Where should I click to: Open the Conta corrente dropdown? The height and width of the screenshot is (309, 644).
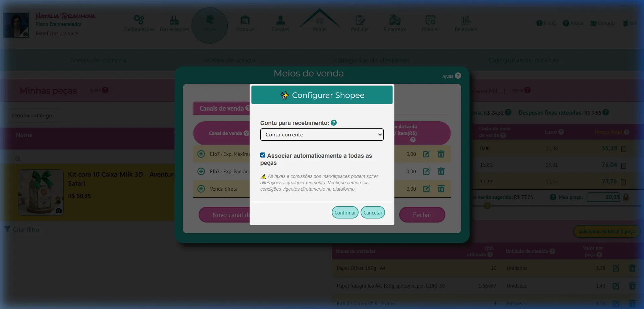322,135
